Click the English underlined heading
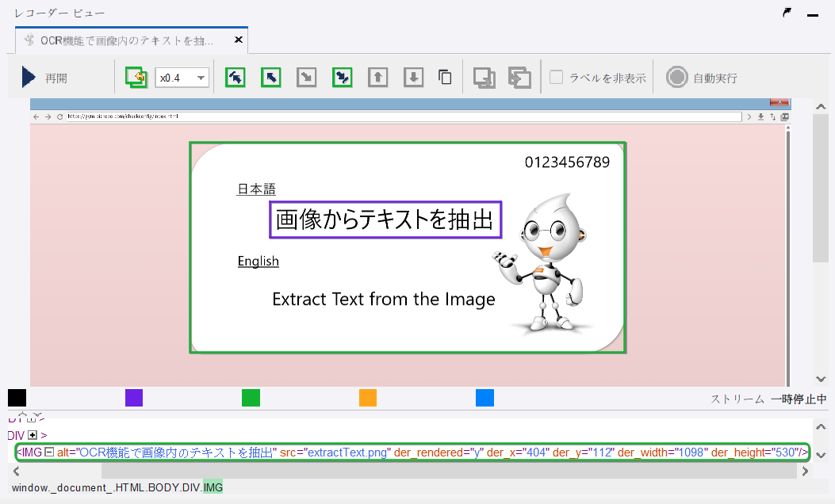Screen dimensions: 835x504 259,262
